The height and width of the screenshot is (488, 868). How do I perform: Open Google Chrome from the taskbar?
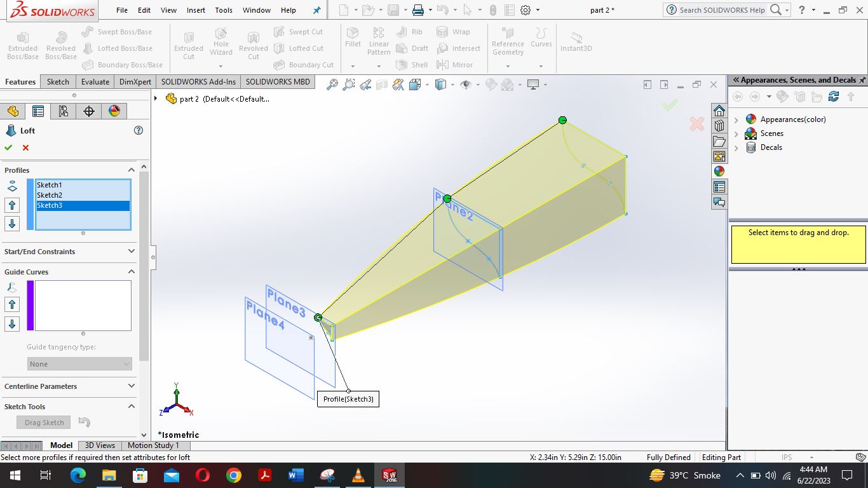click(x=234, y=475)
